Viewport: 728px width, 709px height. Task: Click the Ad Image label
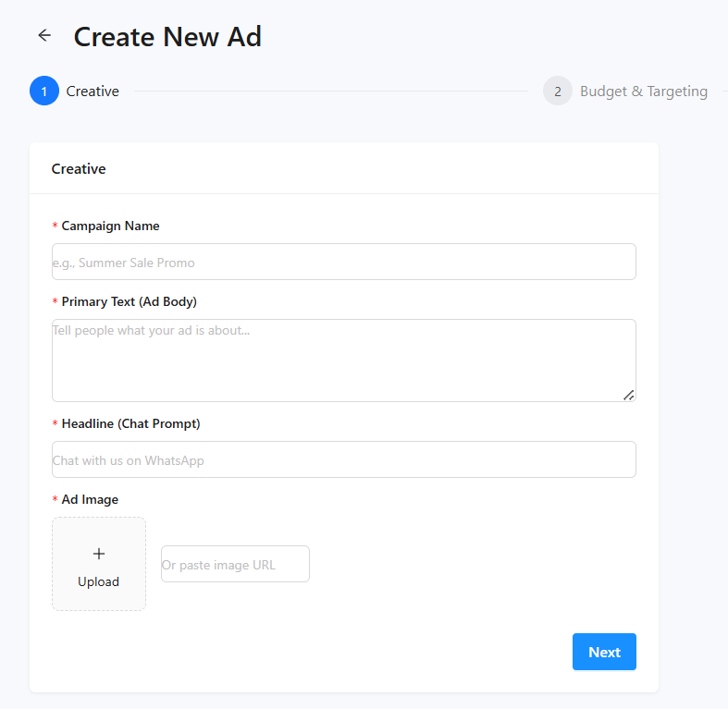coord(90,499)
